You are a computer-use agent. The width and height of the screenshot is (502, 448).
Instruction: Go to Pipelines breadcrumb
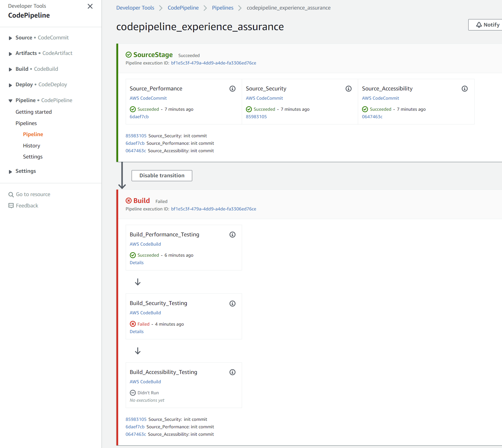[223, 8]
